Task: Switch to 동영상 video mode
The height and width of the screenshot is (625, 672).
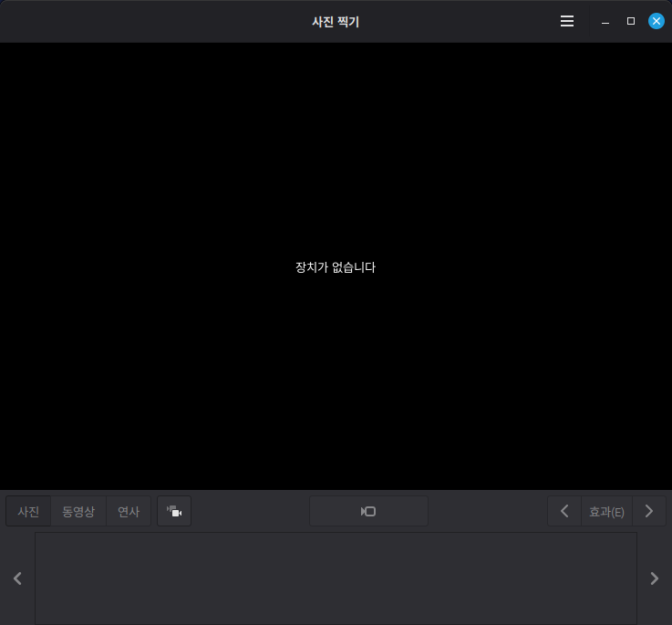Action: coord(78,512)
